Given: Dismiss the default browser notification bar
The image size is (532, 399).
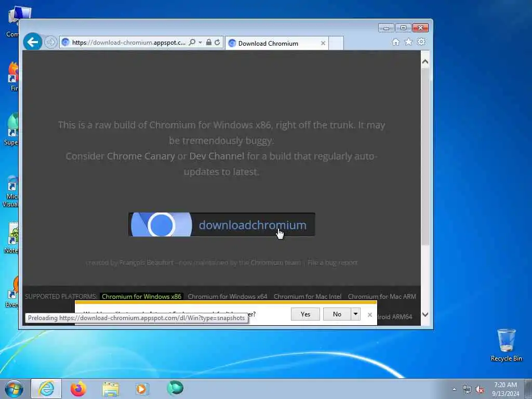Looking at the screenshot, I should (x=370, y=315).
